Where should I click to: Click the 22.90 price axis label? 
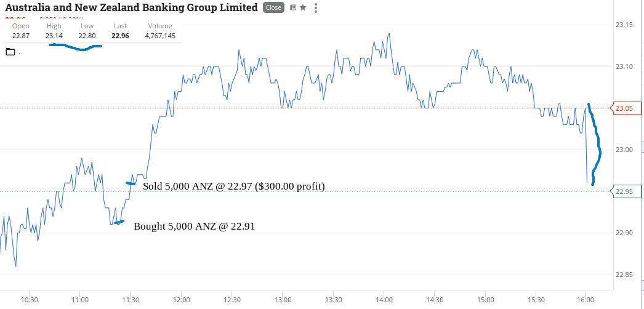(624, 233)
